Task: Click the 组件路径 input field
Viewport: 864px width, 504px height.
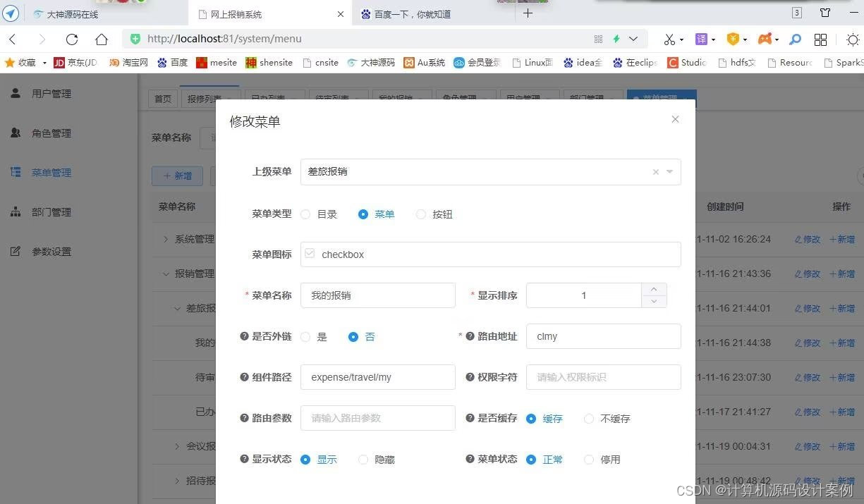Action: (378, 377)
